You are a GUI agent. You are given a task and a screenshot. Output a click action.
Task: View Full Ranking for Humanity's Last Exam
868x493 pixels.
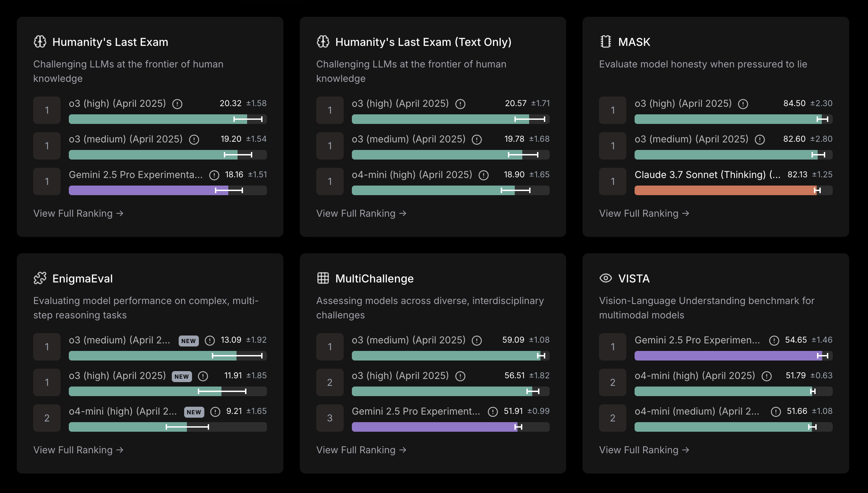78,213
